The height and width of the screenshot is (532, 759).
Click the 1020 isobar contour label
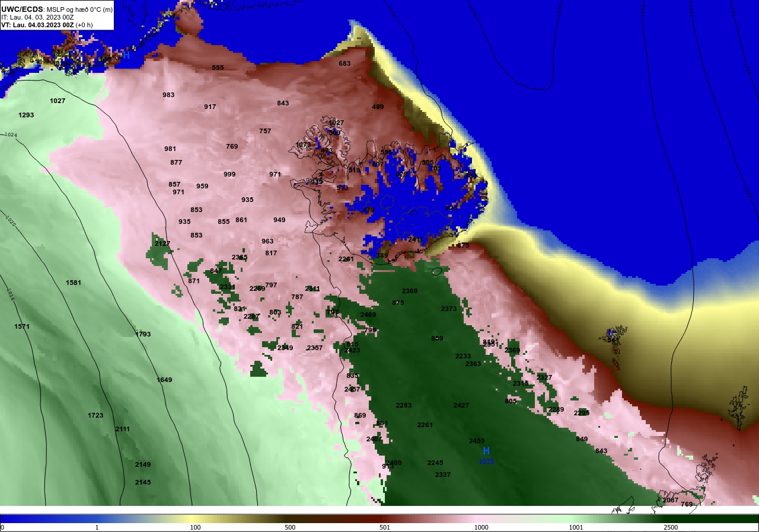click(9, 221)
